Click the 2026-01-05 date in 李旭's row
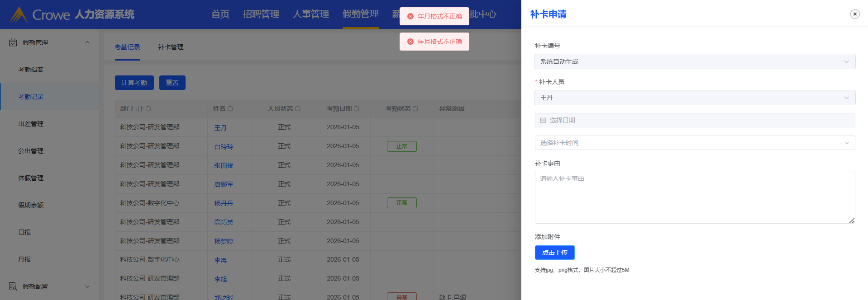 [x=343, y=278]
